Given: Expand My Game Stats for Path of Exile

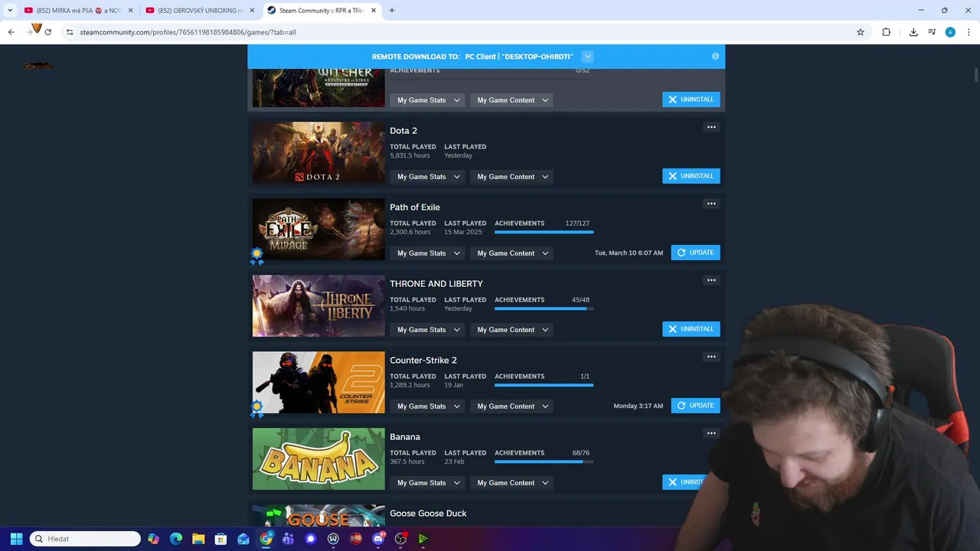Looking at the screenshot, I should point(428,253).
